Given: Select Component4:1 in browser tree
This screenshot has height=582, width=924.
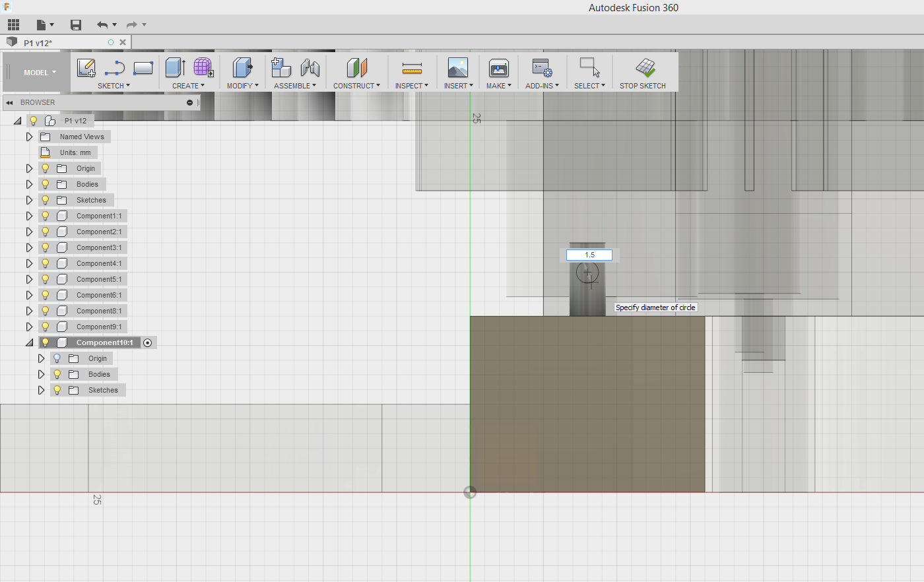Looking at the screenshot, I should coord(99,263).
